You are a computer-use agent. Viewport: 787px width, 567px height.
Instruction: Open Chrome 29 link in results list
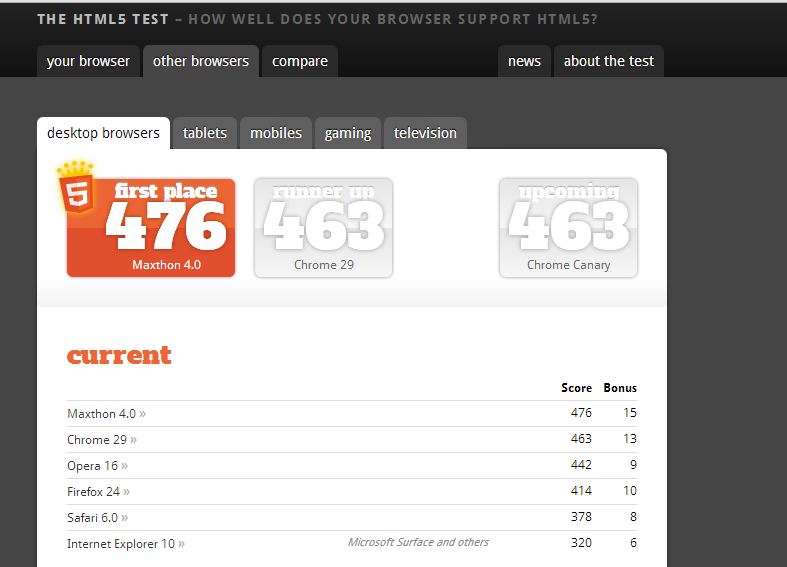[x=101, y=439]
